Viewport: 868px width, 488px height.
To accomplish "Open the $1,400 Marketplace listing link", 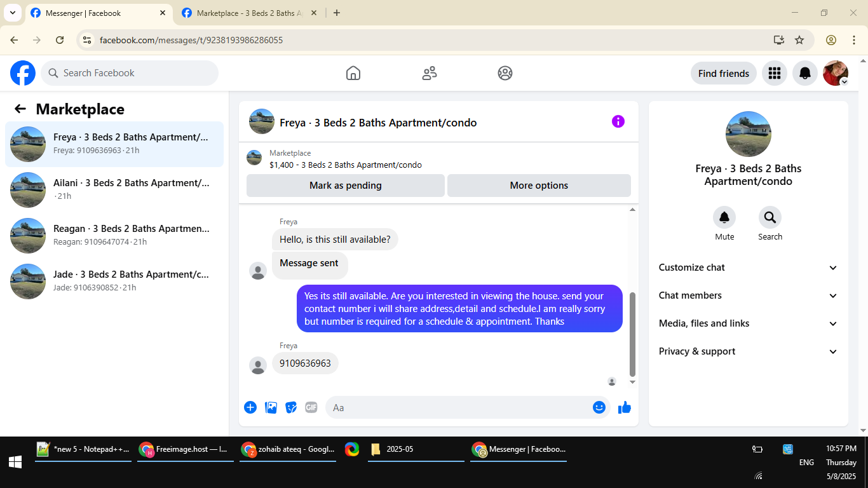I will click(x=345, y=165).
